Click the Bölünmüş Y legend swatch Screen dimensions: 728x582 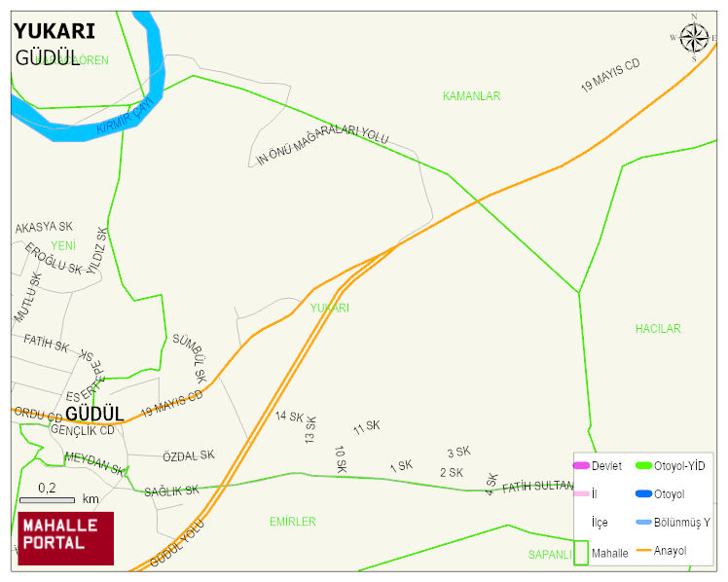tap(643, 522)
